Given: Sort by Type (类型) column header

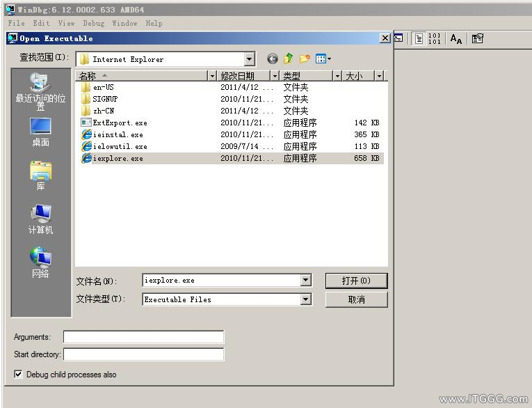Looking at the screenshot, I should click(x=307, y=76).
